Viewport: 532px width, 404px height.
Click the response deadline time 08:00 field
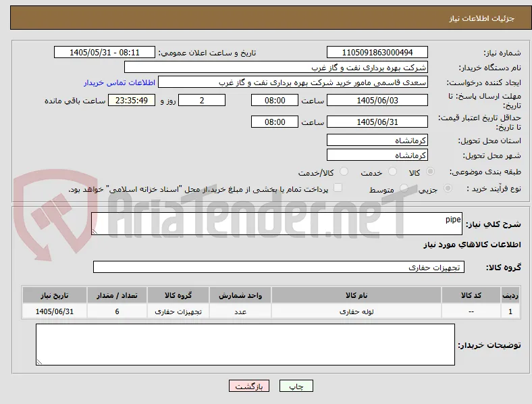click(x=275, y=100)
